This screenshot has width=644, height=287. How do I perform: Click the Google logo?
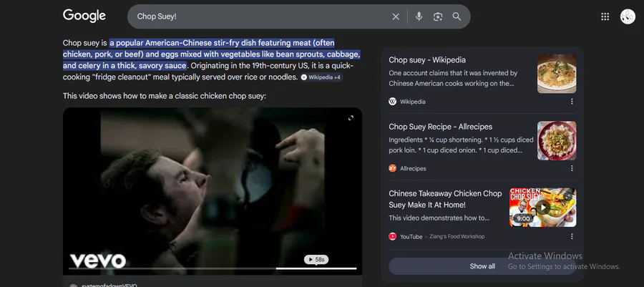coord(84,16)
